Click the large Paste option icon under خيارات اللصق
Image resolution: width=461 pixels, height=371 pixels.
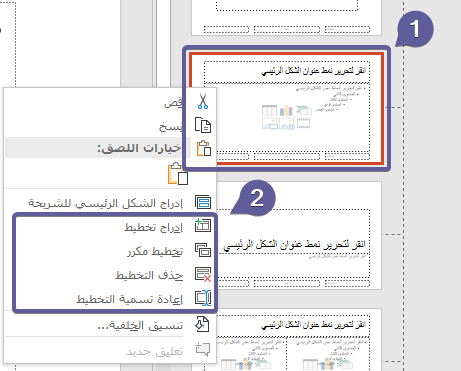[178, 174]
